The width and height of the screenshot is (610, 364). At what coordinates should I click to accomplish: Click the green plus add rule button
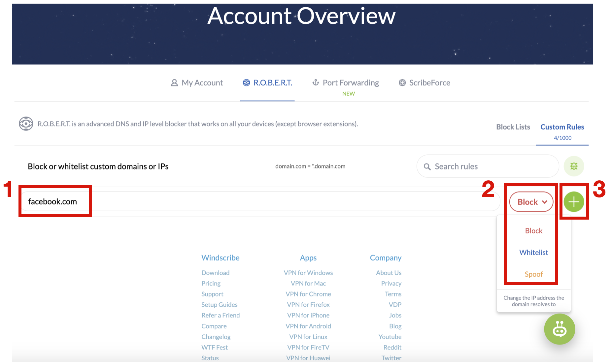pos(574,202)
